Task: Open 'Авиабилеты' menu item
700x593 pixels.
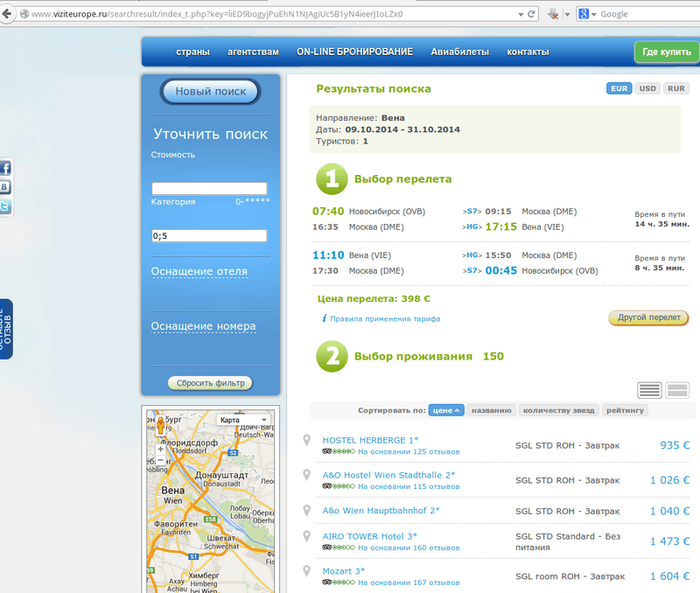Action: coord(459,52)
